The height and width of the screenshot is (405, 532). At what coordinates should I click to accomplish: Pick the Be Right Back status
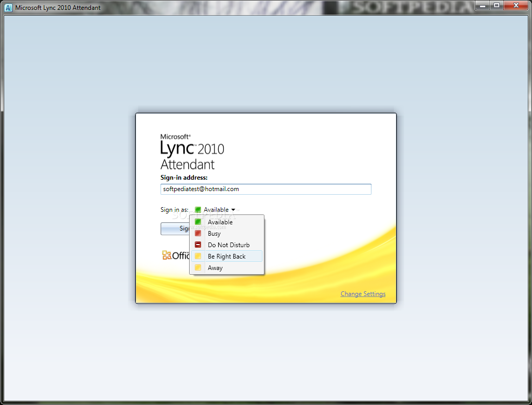click(x=227, y=256)
